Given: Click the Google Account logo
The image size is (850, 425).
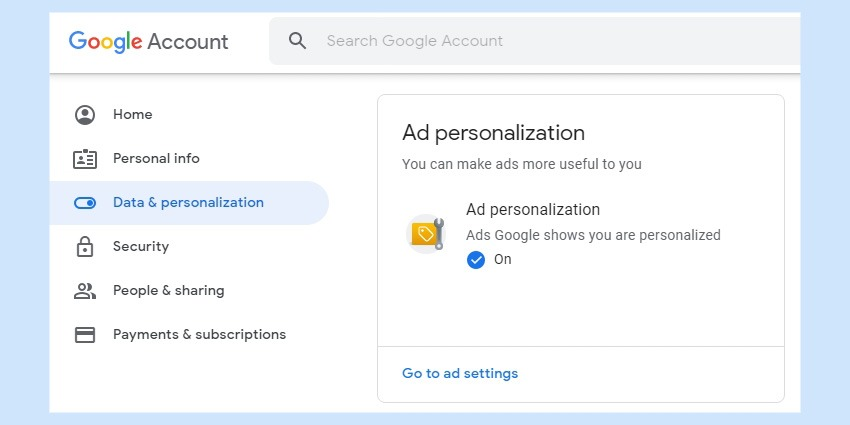Looking at the screenshot, I should coord(149,42).
